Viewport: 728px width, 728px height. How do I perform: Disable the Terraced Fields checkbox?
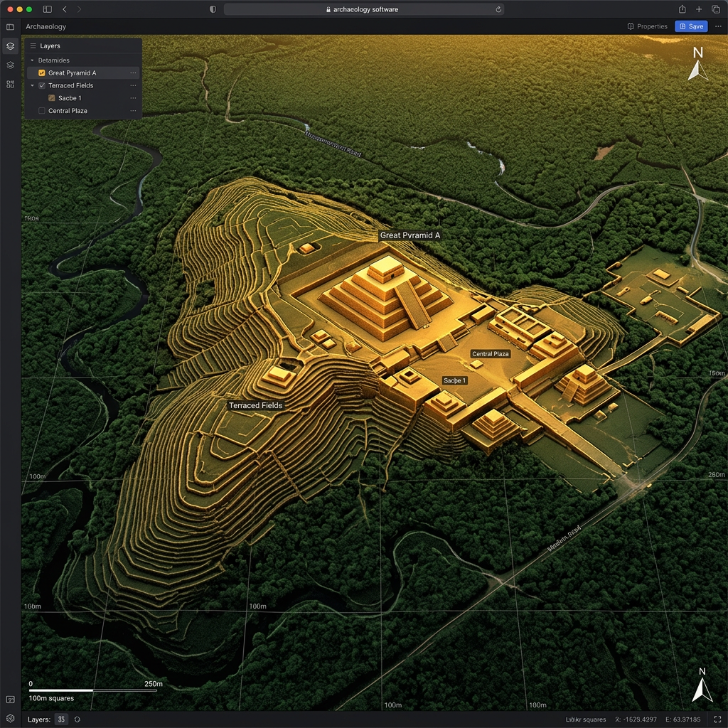tap(41, 85)
